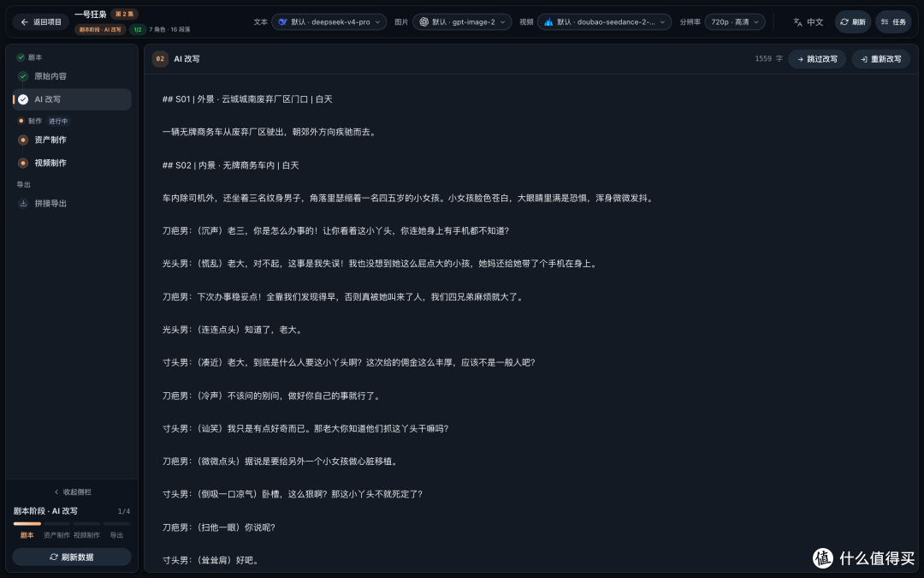Click the line '光头男:(连连点头)知道了'

click(234, 330)
